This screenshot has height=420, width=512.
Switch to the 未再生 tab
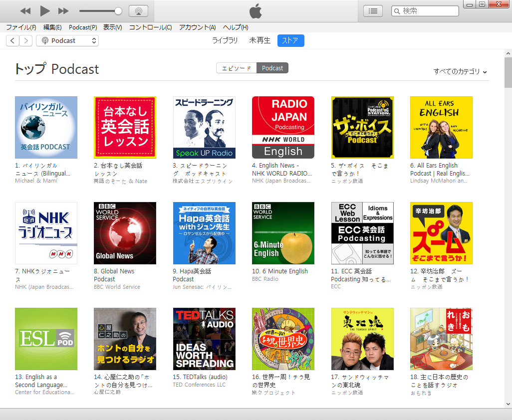pyautogui.click(x=260, y=40)
